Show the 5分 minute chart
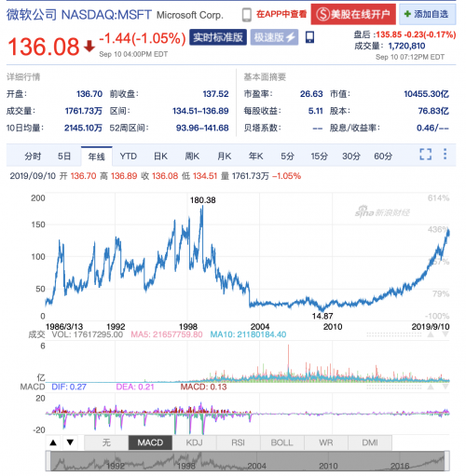The image size is (466, 476). tap(287, 156)
